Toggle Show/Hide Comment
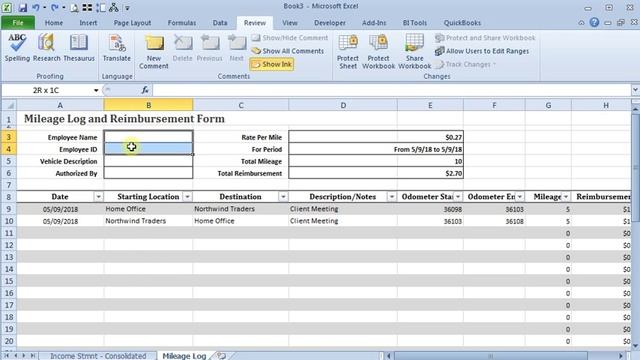 click(289, 38)
